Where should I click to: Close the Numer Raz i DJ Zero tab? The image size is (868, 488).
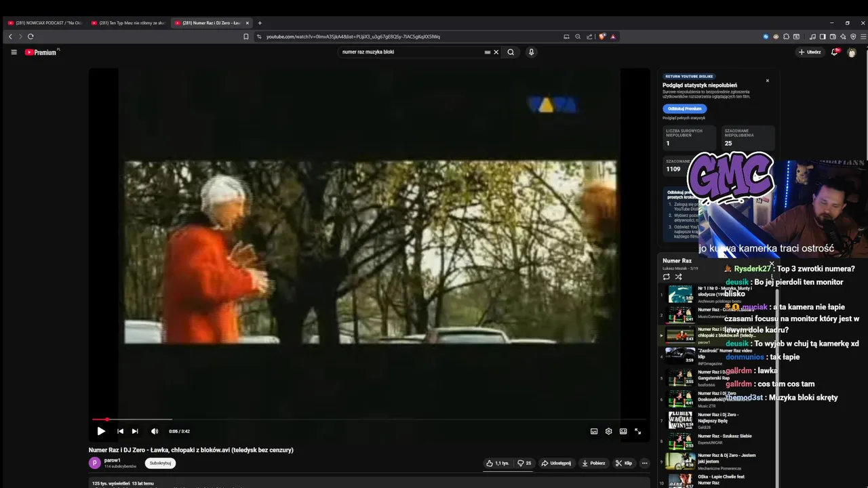click(248, 23)
